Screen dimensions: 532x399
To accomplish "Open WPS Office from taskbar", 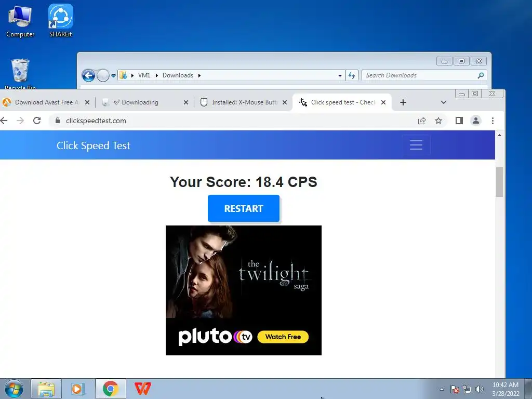I will click(x=142, y=389).
